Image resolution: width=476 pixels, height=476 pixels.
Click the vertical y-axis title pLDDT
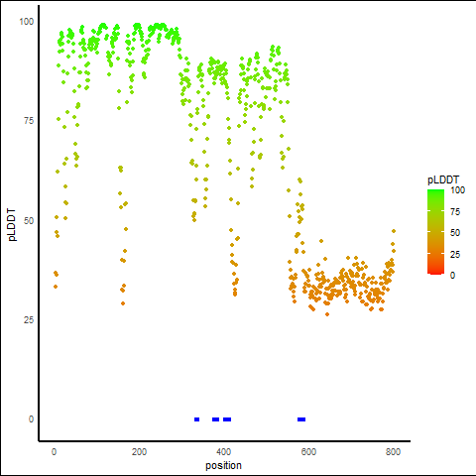12,224
